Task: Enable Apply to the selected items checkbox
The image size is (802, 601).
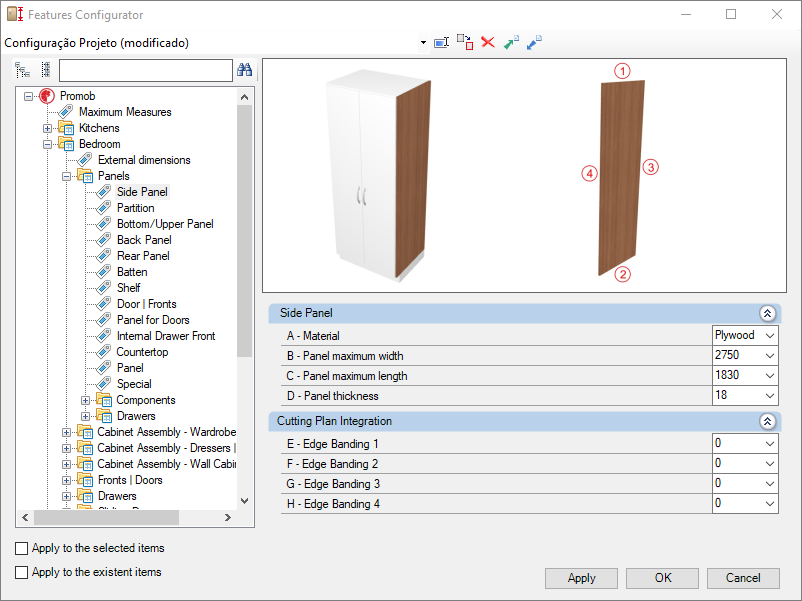Action: [x=21, y=548]
